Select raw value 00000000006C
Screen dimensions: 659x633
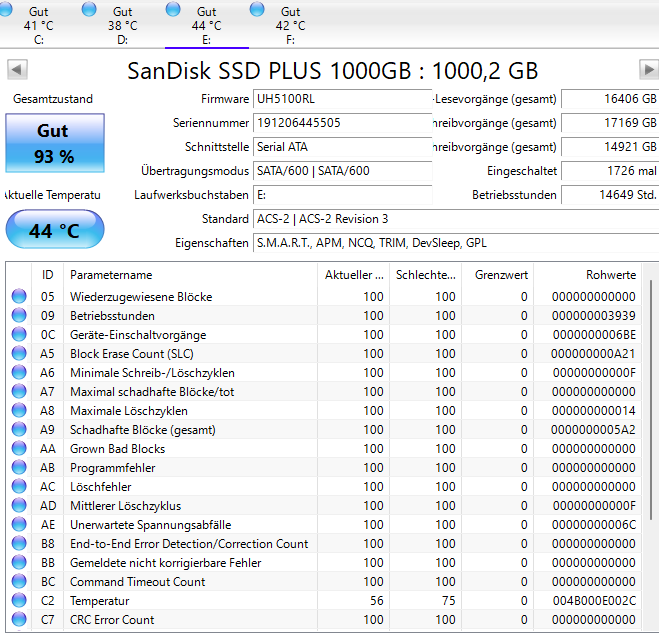pos(593,525)
